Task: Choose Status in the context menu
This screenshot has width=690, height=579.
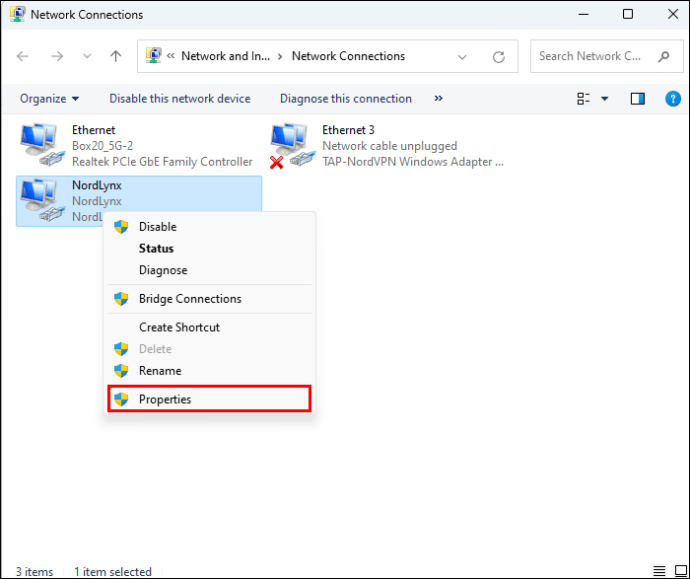Action: (209, 248)
